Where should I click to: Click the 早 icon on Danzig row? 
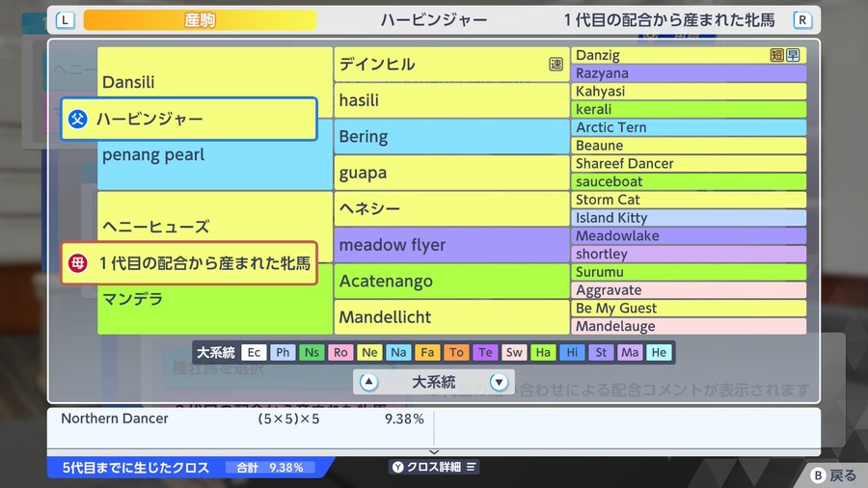(793, 55)
